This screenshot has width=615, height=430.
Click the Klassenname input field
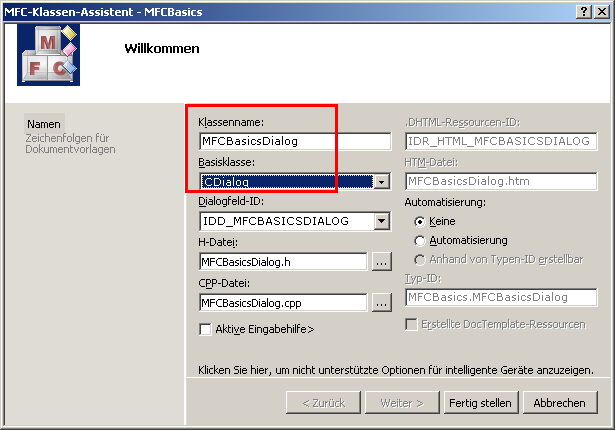(x=295, y=141)
